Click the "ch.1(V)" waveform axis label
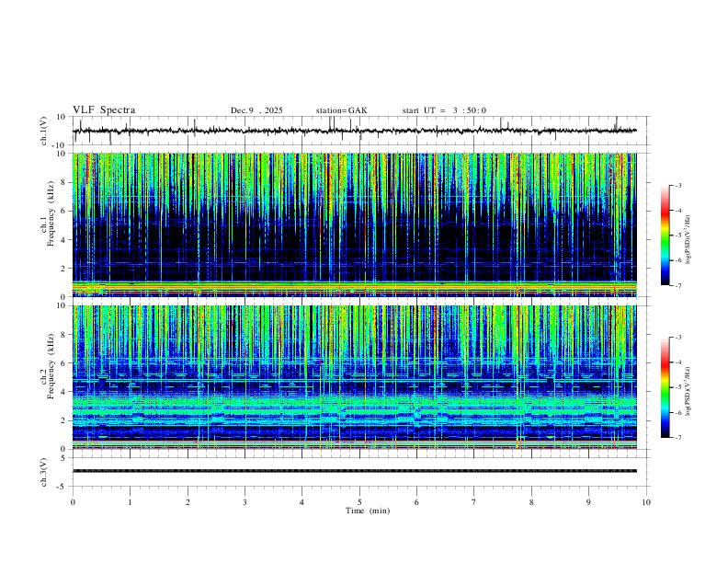 (x=44, y=131)
